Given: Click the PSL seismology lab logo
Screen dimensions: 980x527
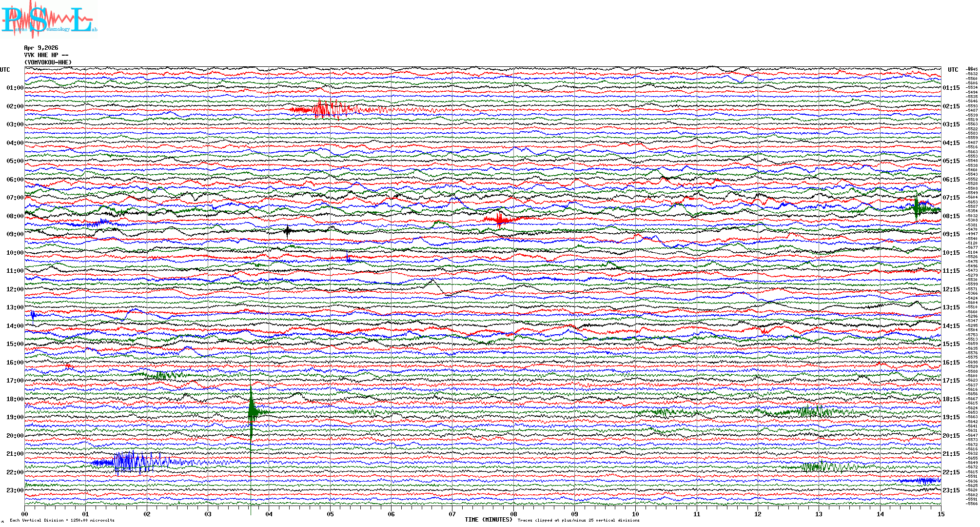Looking at the screenshot, I should 49,20.
